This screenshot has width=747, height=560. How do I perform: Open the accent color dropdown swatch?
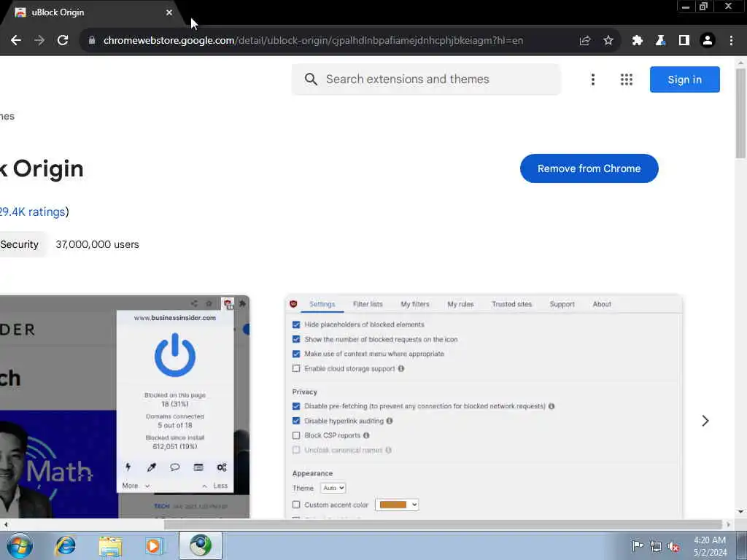397,505
